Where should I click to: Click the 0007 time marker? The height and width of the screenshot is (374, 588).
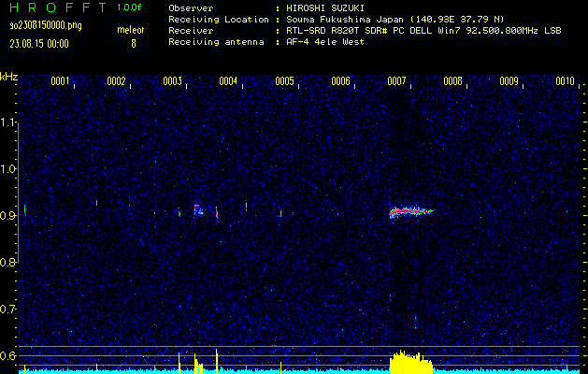pyautogui.click(x=396, y=81)
